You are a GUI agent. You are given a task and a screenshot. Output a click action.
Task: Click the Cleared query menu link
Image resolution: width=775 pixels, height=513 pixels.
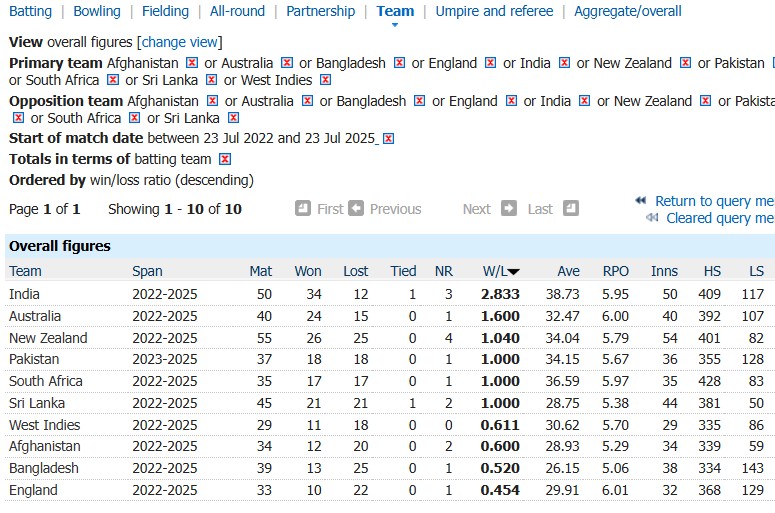pyautogui.click(x=720, y=218)
